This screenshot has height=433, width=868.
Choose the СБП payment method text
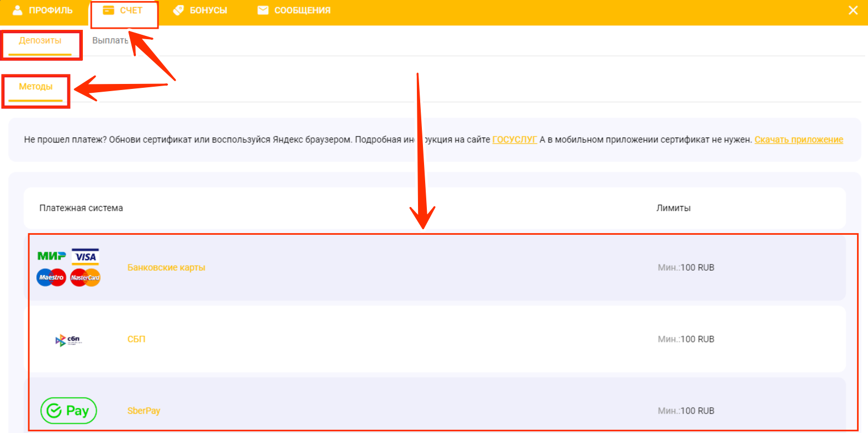coord(136,339)
